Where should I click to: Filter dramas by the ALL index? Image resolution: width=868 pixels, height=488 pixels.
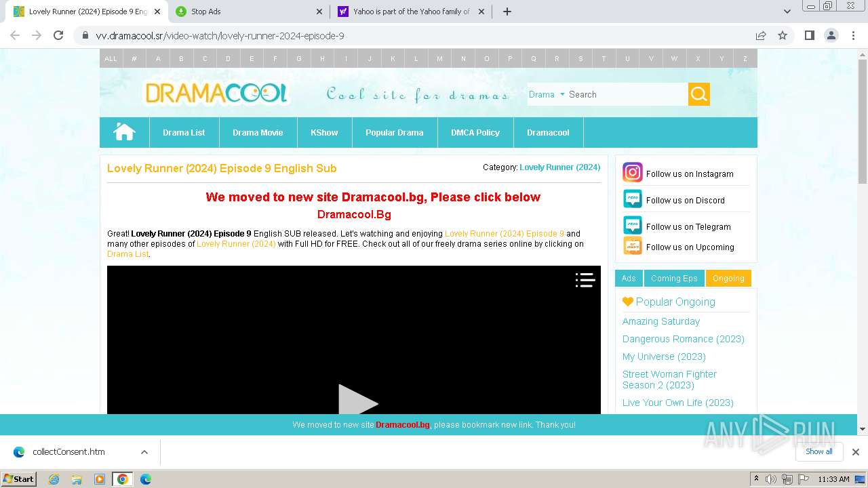pos(111,58)
